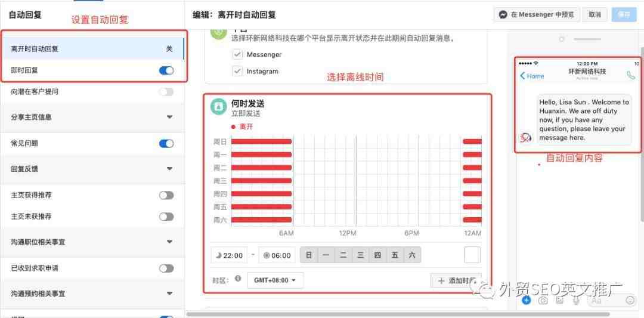Enable the 已收到求职申请 switch
The image size is (644, 318).
[x=166, y=268]
